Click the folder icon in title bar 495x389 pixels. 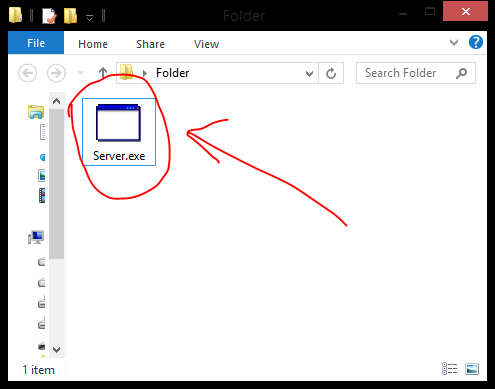point(15,15)
